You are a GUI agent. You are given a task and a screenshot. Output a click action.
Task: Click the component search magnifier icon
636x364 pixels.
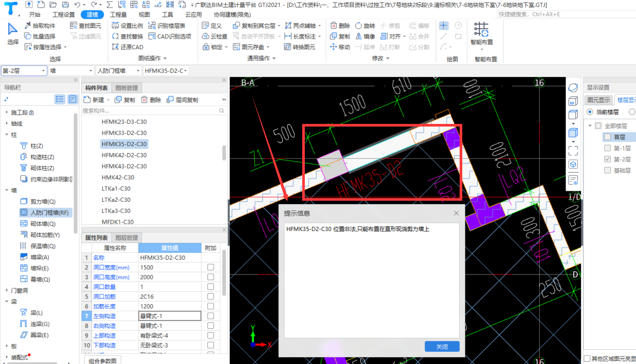[222, 111]
